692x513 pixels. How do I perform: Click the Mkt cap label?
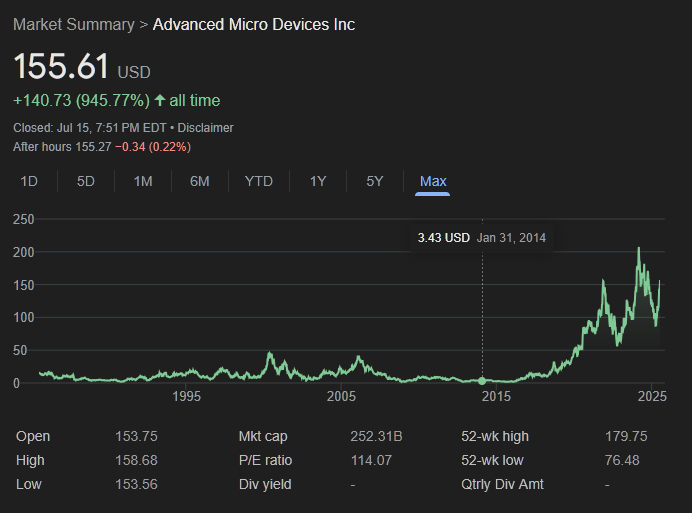click(x=263, y=436)
